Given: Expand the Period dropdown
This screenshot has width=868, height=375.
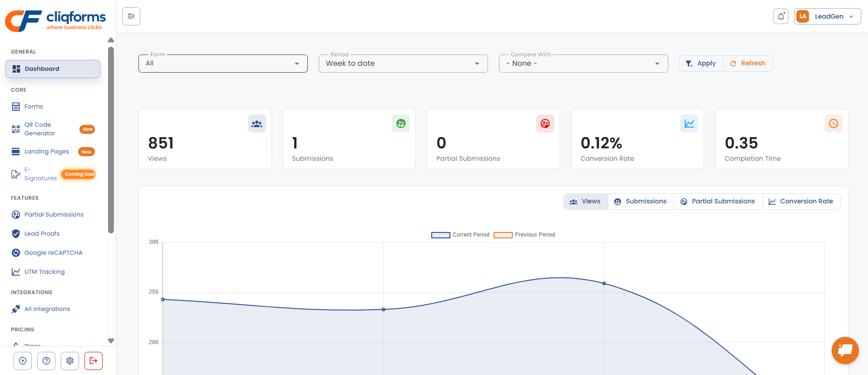Looking at the screenshot, I should [403, 64].
